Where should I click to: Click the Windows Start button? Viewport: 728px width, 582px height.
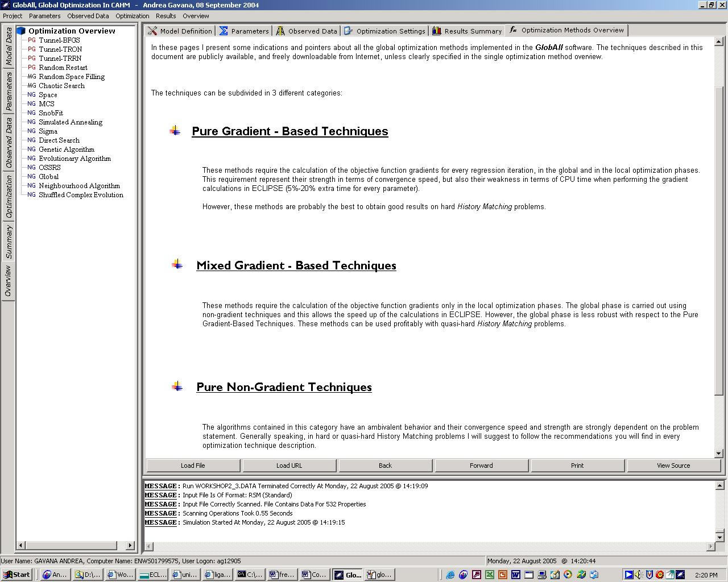point(17,575)
